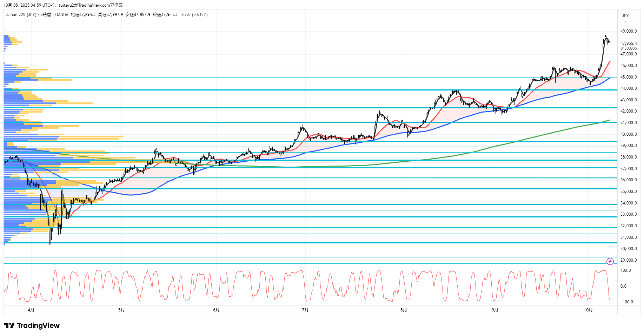Click the 47,955.4 current price label
The width and height of the screenshot is (644, 336).
pyautogui.click(x=628, y=43)
